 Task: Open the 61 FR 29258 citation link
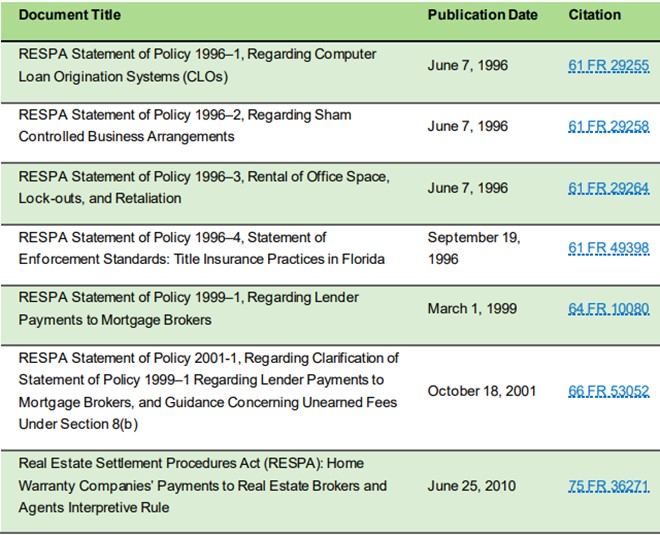[608, 126]
